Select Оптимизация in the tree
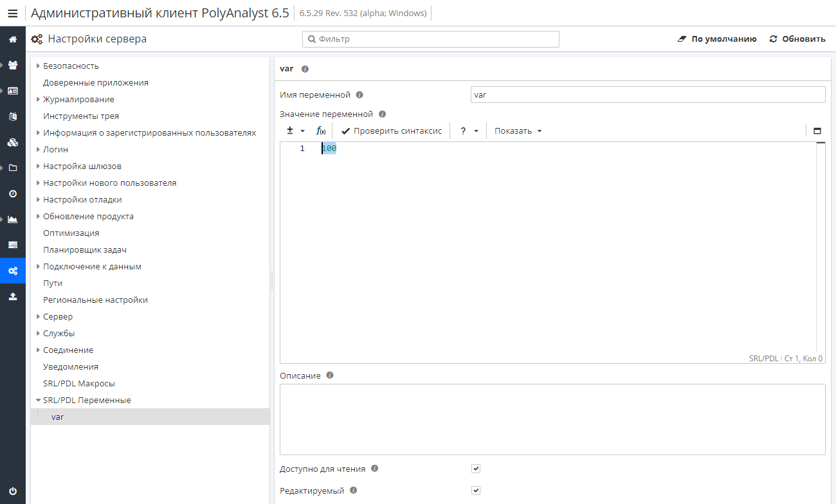 [71, 233]
